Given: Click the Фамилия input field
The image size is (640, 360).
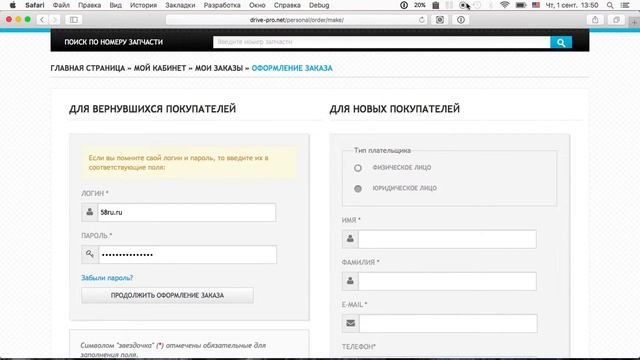Looking at the screenshot, I should [447, 281].
